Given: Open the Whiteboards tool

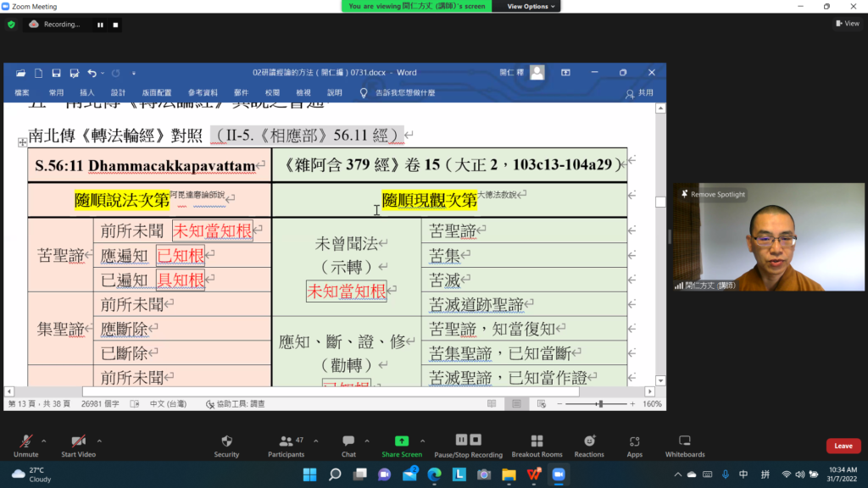Looking at the screenshot, I should (685, 441).
